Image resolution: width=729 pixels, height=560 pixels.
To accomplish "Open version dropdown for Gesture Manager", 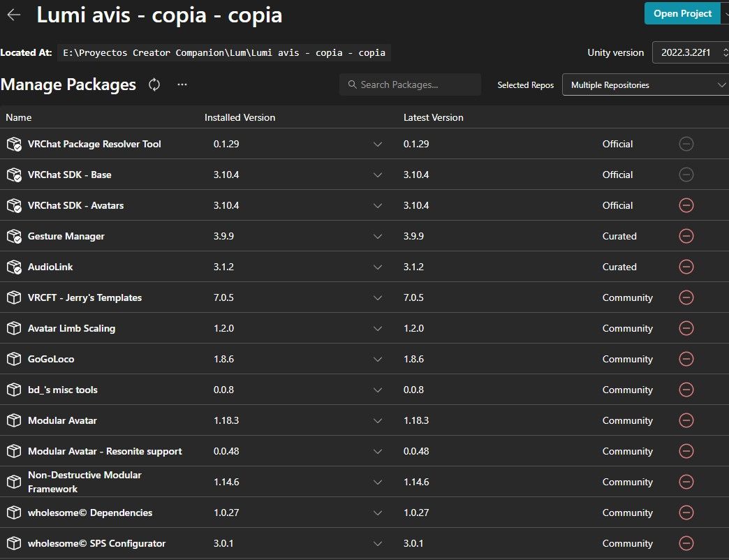I will 378,237.
